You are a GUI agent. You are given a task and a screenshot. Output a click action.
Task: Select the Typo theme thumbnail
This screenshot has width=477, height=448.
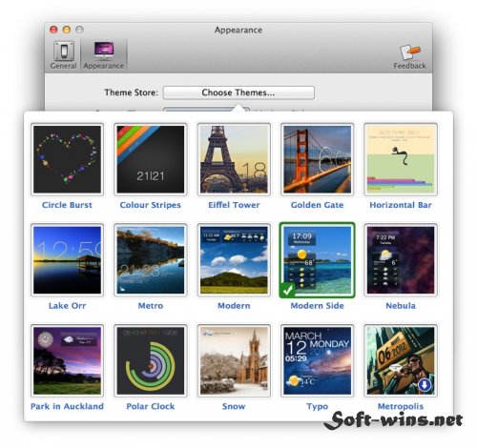coord(317,360)
